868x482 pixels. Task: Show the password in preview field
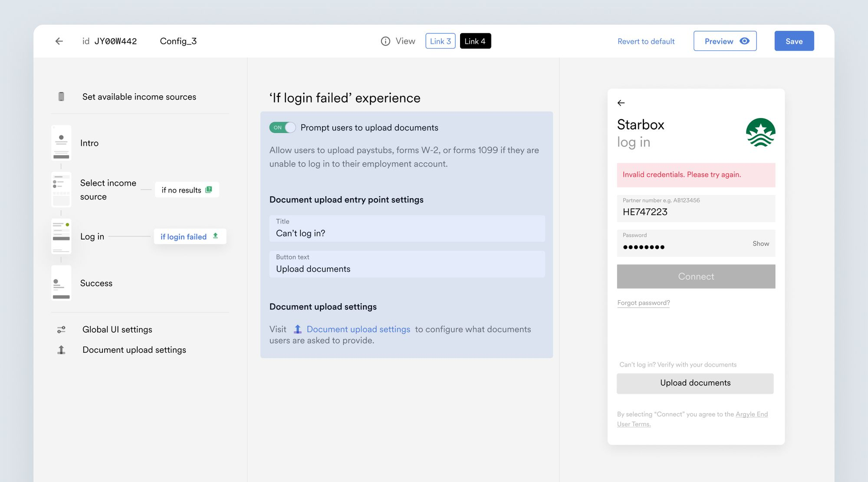(x=760, y=244)
